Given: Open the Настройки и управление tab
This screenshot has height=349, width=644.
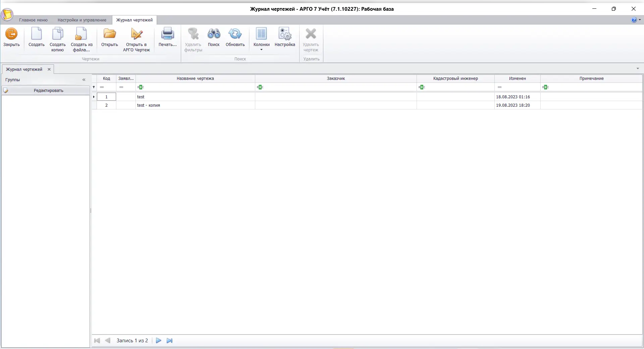Looking at the screenshot, I should coord(82,20).
